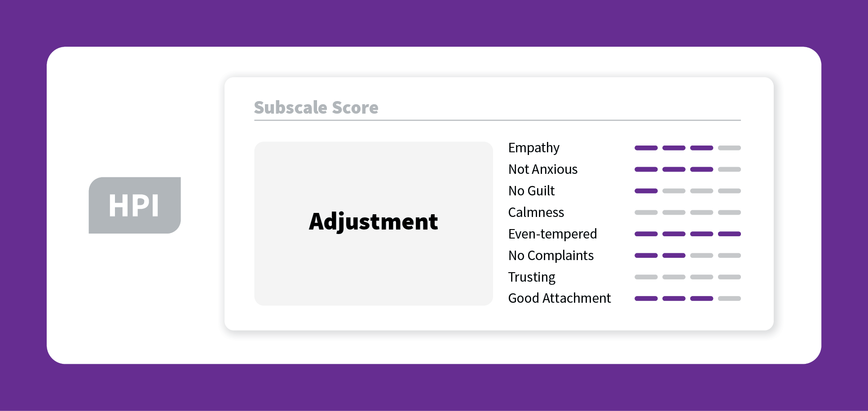The height and width of the screenshot is (411, 868).
Task: Click the Empathy row's gray fourth segment
Action: (729, 148)
